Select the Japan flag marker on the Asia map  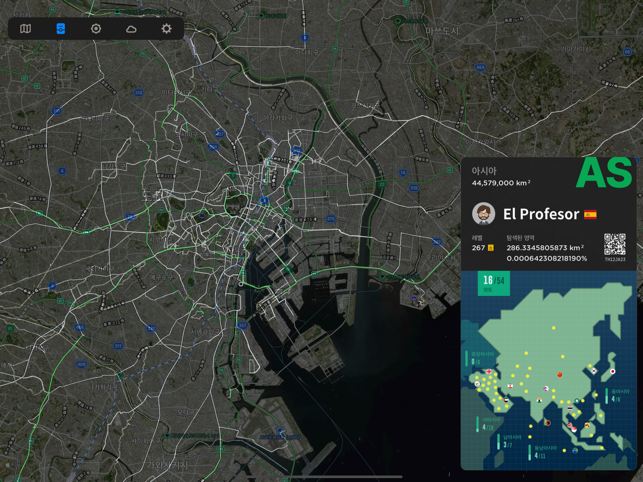click(613, 371)
